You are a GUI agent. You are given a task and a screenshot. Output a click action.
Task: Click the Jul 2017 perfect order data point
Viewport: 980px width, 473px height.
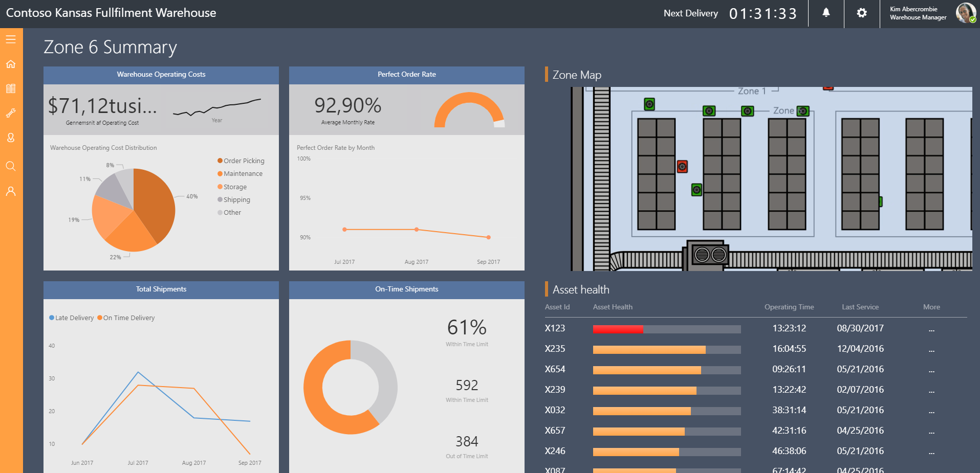tap(344, 230)
